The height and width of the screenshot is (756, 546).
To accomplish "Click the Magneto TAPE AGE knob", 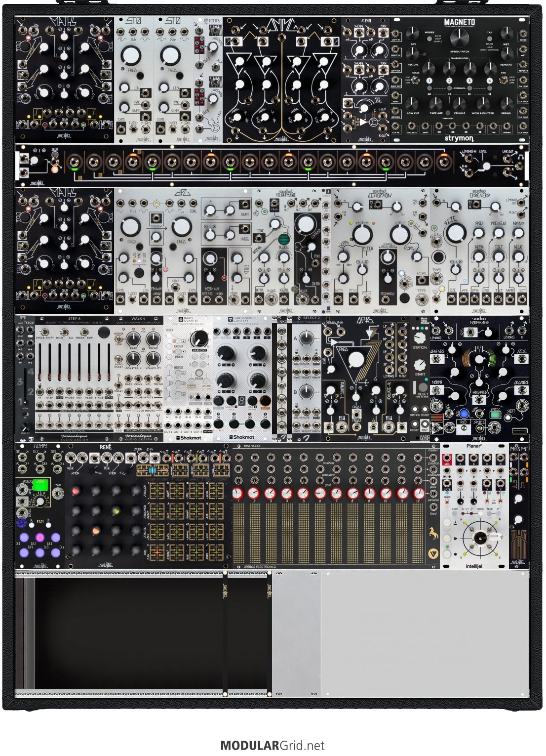I will (435, 103).
